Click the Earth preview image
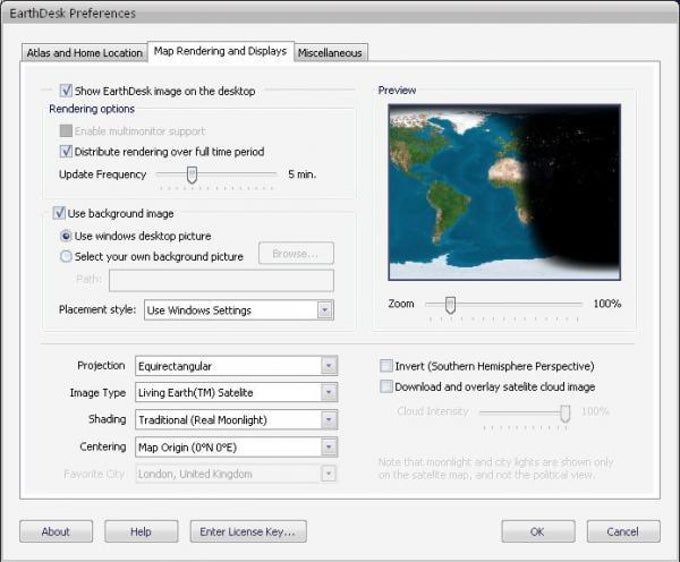Screen dimensions: 680x562 pos(504,192)
